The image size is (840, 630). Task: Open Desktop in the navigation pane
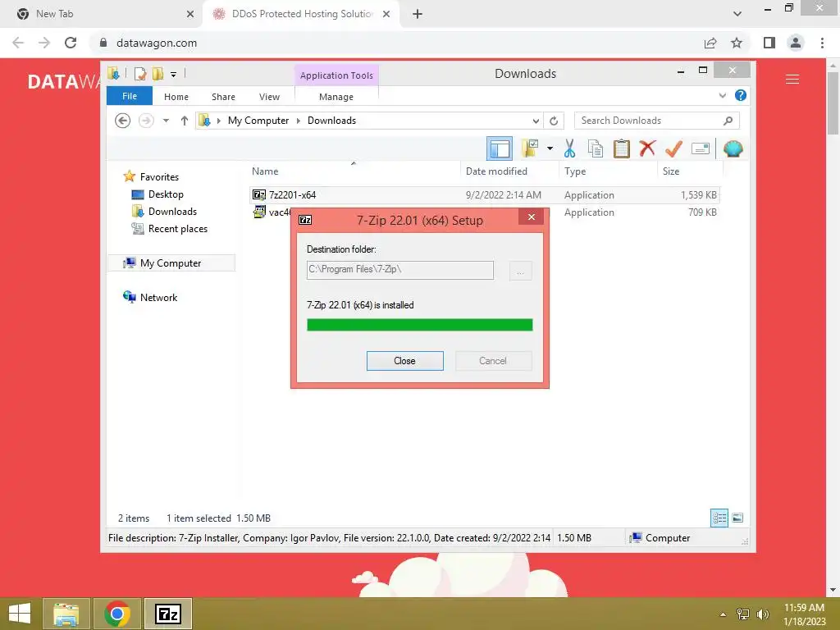[166, 194]
